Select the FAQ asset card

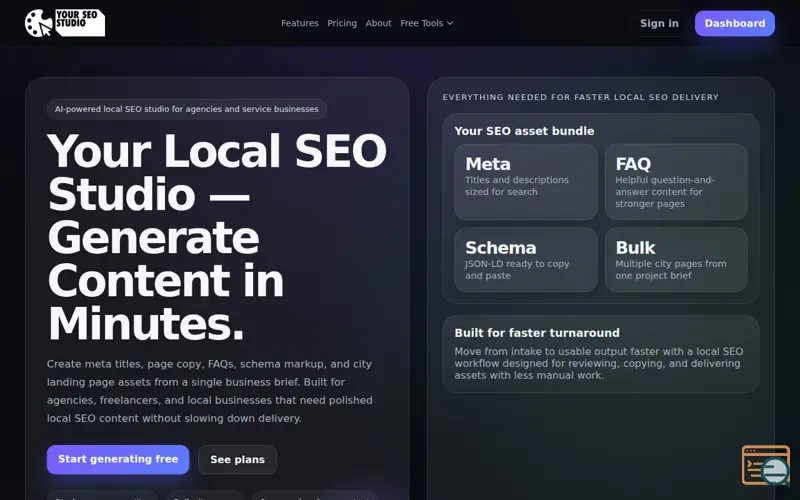tap(676, 182)
